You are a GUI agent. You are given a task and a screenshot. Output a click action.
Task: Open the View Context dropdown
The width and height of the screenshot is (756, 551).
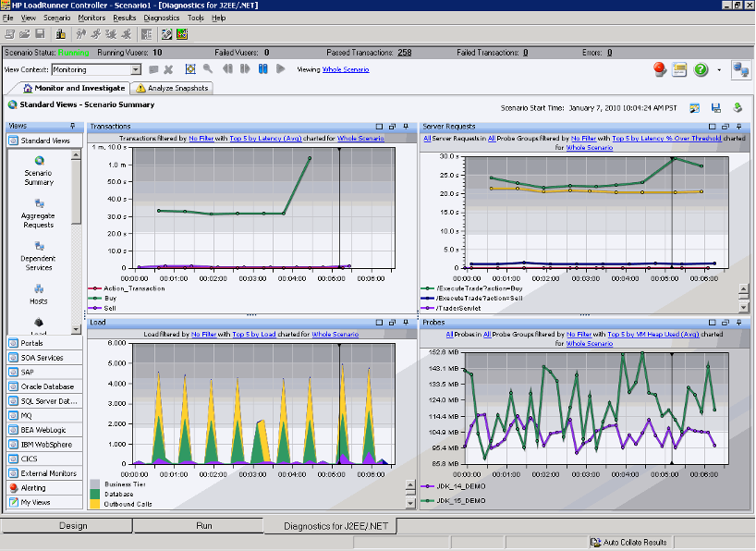coord(136,69)
